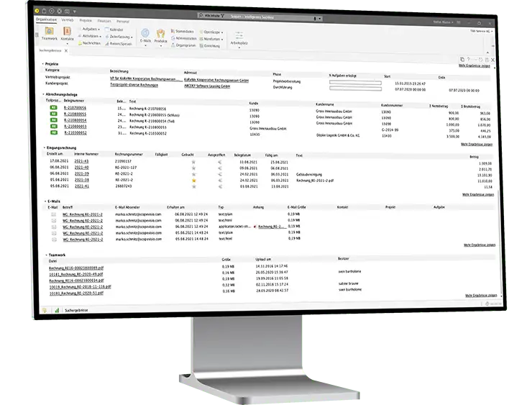
Task: Collapse the Abrechnungsbelege section
Action: (43, 94)
